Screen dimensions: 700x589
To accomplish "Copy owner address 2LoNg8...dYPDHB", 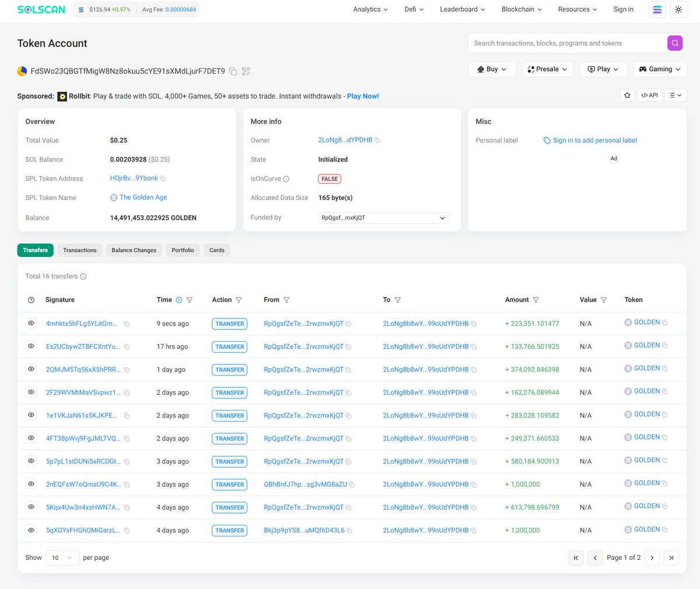I will pos(377,141).
